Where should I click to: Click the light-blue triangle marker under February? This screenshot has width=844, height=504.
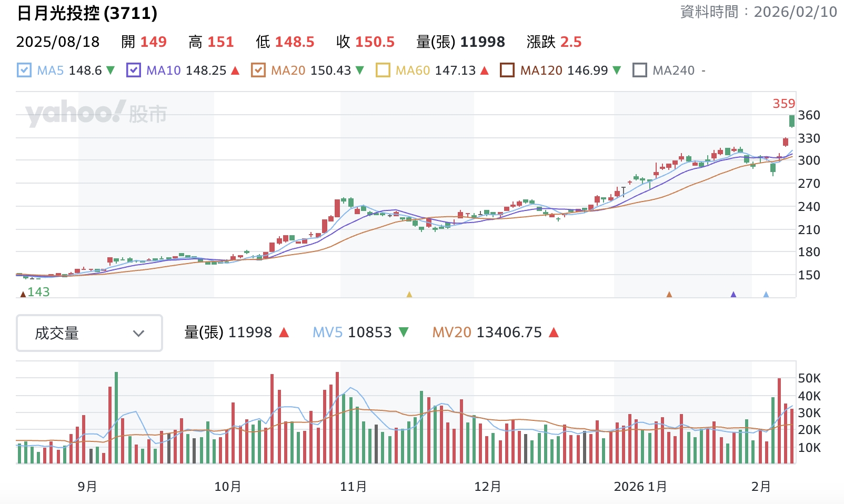[x=766, y=295]
